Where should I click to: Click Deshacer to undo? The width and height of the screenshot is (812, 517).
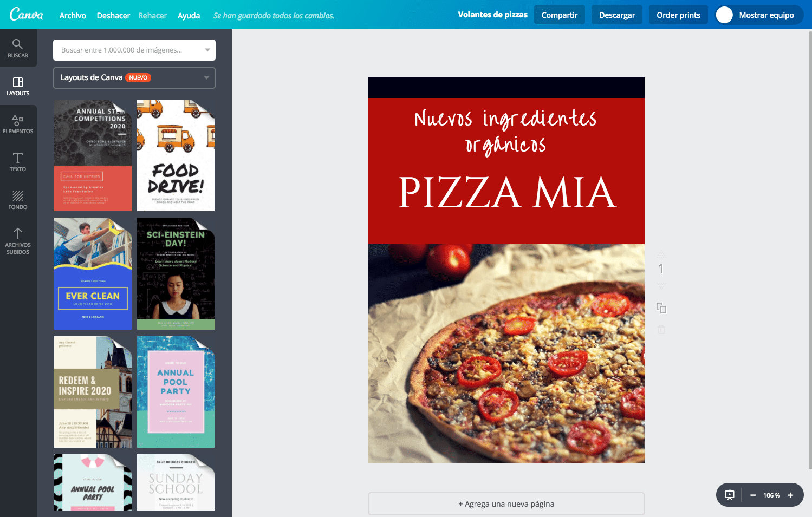click(x=113, y=16)
